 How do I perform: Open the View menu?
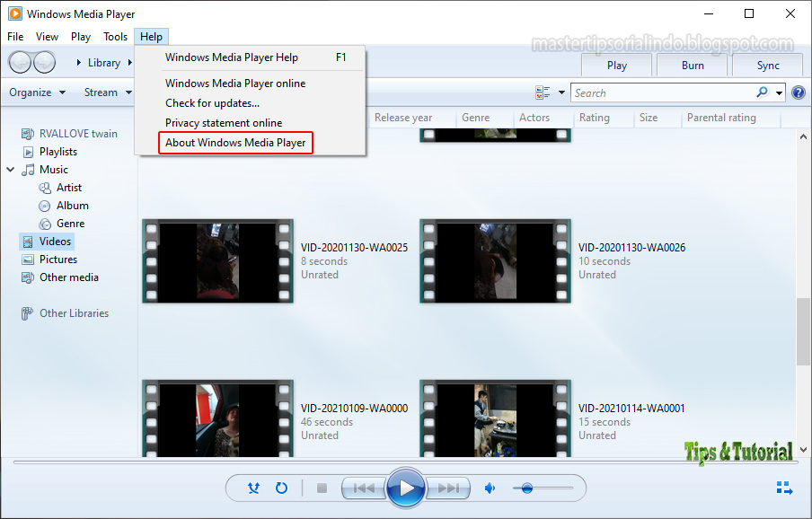point(47,37)
